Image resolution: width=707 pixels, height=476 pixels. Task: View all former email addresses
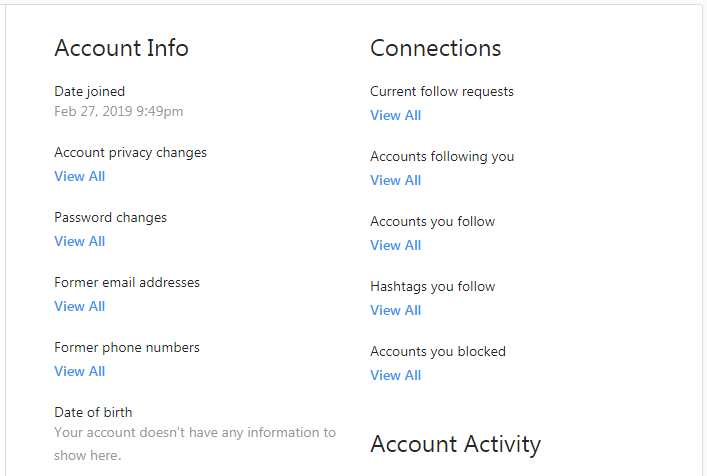(79, 306)
